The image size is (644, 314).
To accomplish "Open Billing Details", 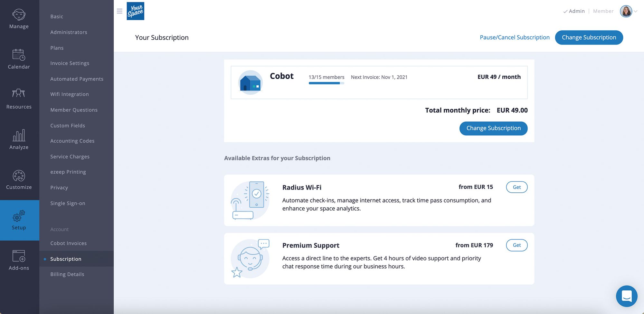I will coord(67,274).
